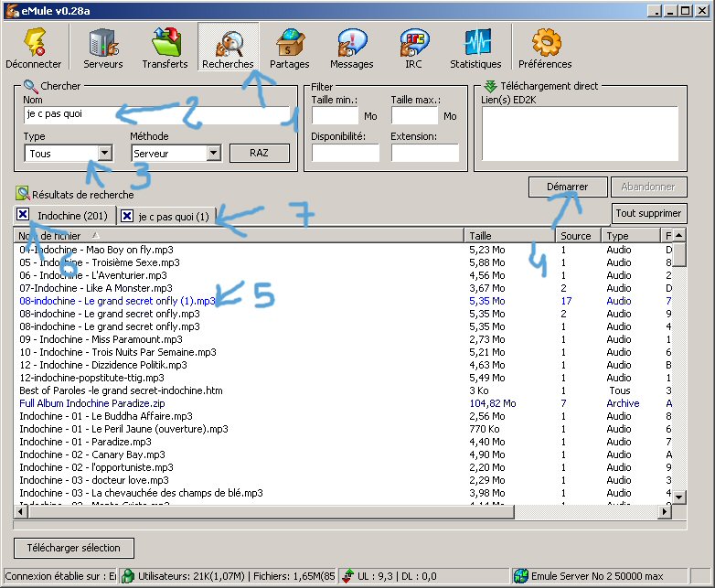Select '12 - Indochine - Dizzidence Politik.mp3'
The image size is (715, 588).
(103, 365)
